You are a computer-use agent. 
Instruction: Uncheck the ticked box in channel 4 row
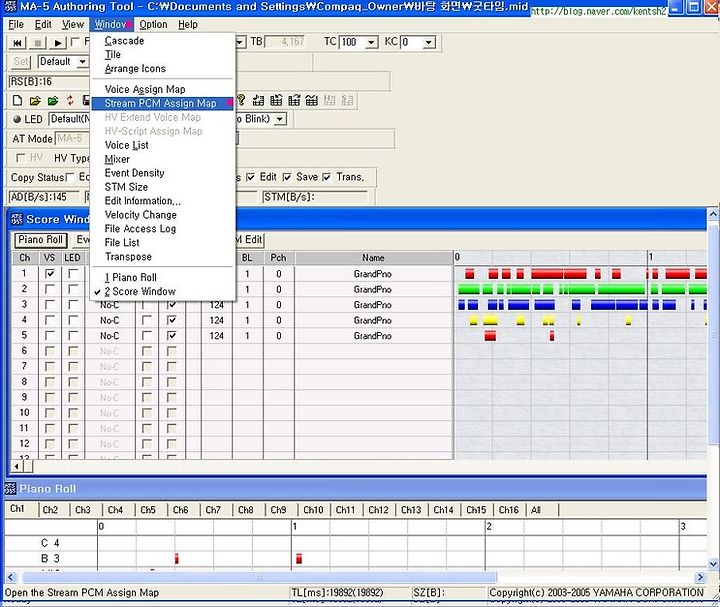172,320
